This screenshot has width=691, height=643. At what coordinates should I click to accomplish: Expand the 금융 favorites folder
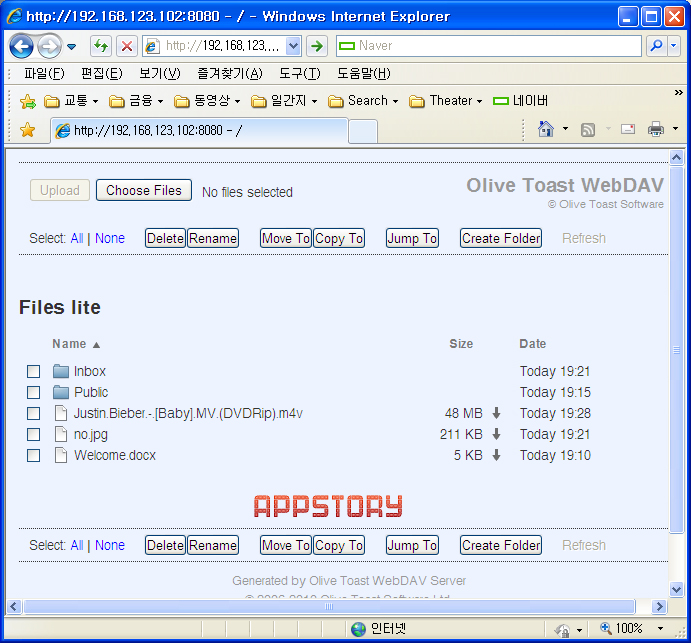(x=136, y=101)
